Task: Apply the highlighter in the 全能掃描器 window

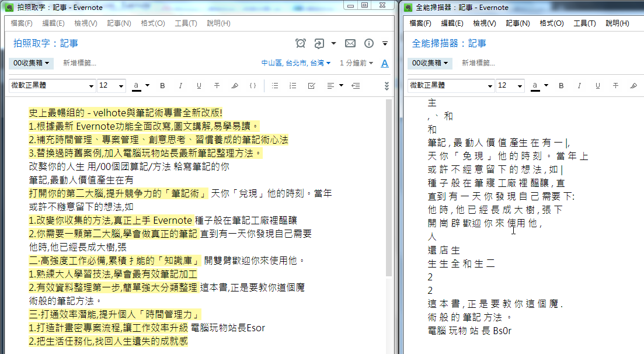Action: pyautogui.click(x=633, y=85)
